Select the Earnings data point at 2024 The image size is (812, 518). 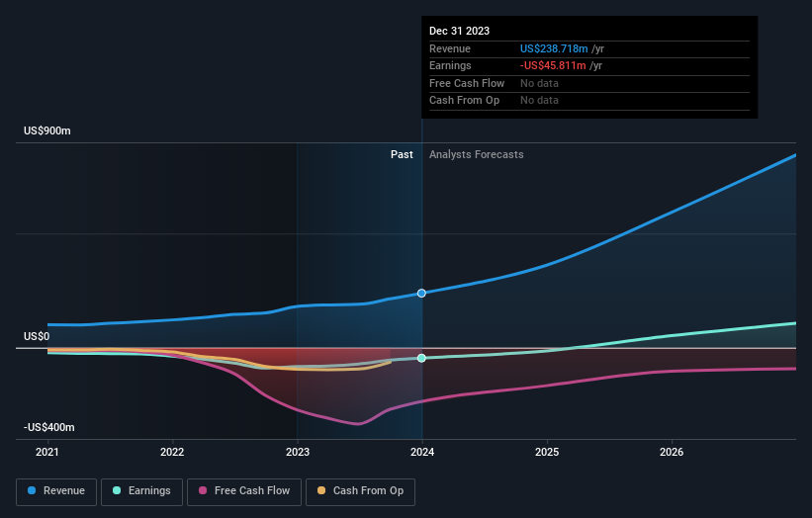click(x=421, y=358)
